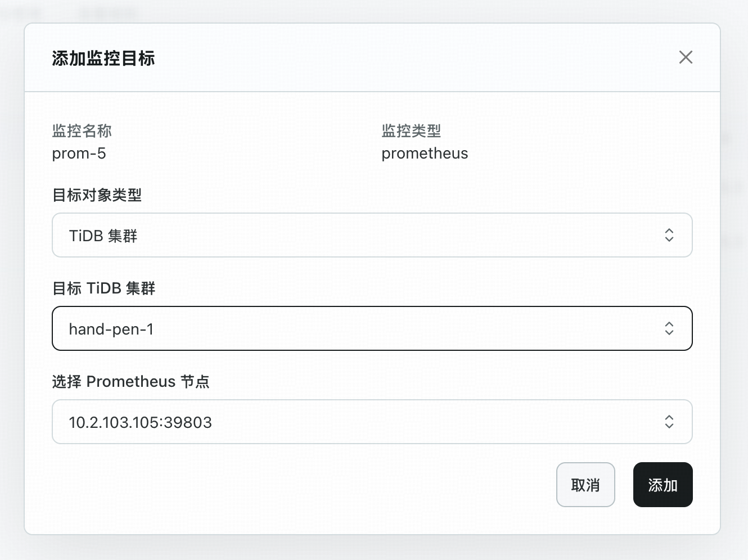Confirm with the dark 添加 button
The width and height of the screenshot is (748, 560).
click(663, 485)
